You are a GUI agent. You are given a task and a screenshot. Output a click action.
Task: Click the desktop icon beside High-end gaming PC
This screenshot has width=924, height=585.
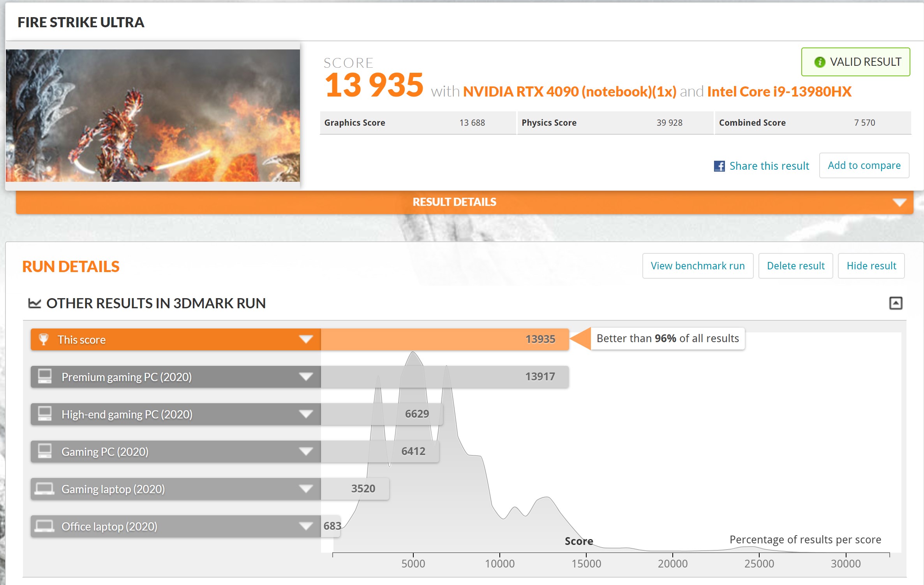click(x=45, y=414)
